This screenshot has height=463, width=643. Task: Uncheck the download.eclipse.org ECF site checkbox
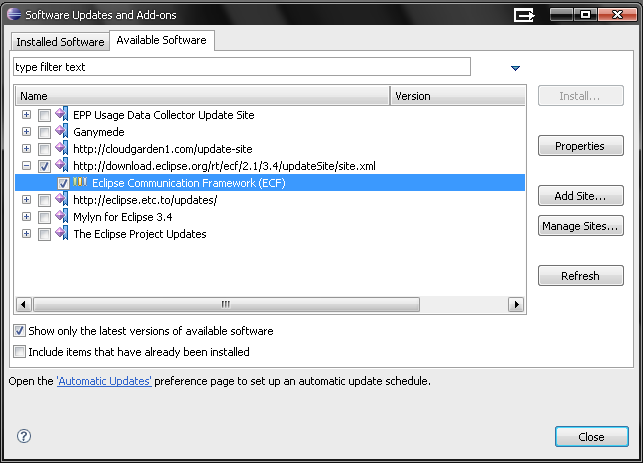pos(44,166)
